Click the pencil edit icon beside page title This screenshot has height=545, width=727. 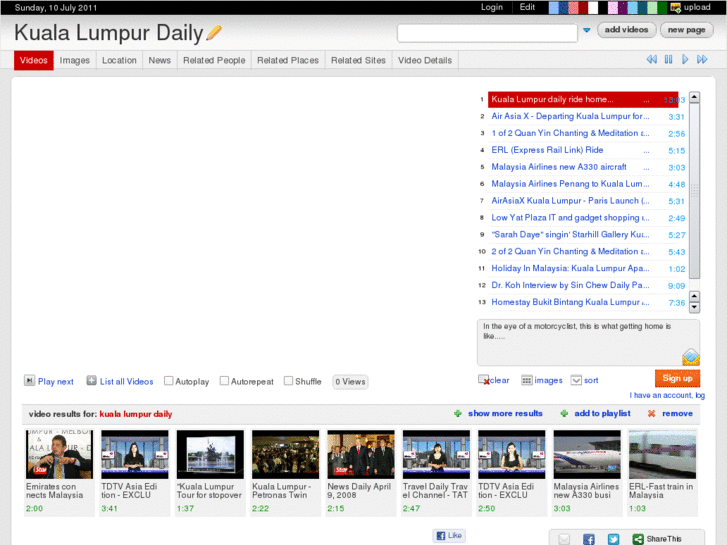tap(214, 33)
